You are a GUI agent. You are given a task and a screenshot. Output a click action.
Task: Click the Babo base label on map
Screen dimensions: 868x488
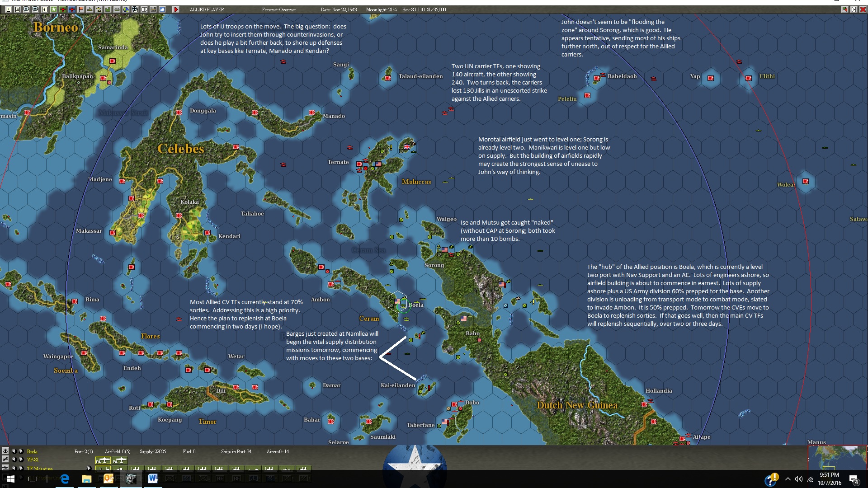[473, 333]
